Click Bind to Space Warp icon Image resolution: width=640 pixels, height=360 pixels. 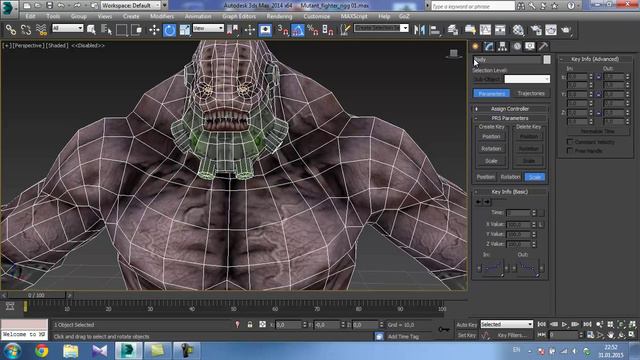click(41, 30)
